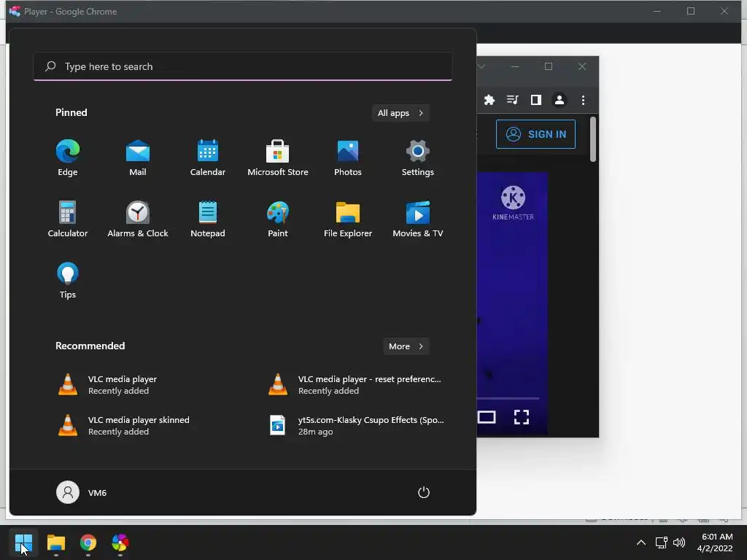
Task: Open the Power options button
Action: coord(424,492)
